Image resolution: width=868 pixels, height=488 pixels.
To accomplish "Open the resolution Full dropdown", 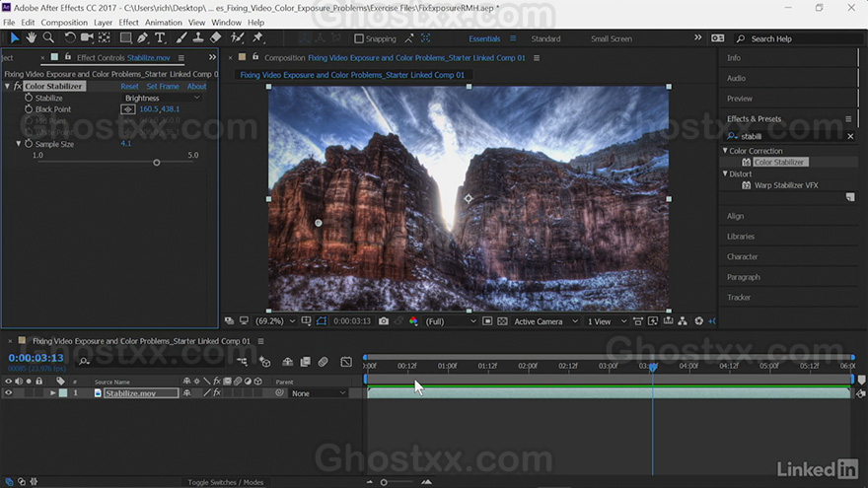I will pos(450,321).
